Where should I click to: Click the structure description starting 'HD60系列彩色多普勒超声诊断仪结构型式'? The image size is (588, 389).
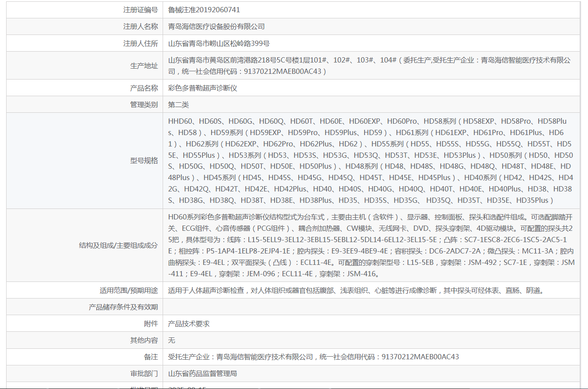[x=372, y=245]
